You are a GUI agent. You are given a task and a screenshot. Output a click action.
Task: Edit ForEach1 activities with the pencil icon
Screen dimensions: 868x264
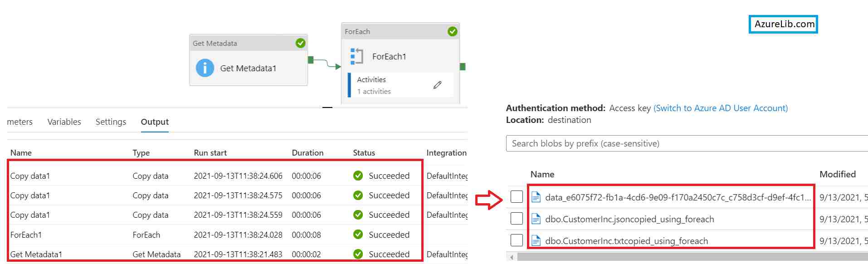point(437,85)
